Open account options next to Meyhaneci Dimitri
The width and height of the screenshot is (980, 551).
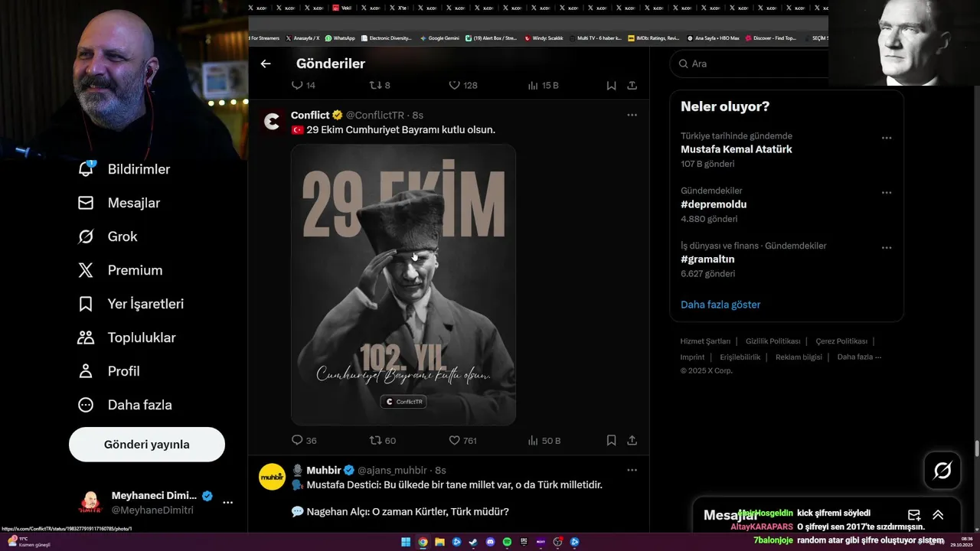[227, 503]
